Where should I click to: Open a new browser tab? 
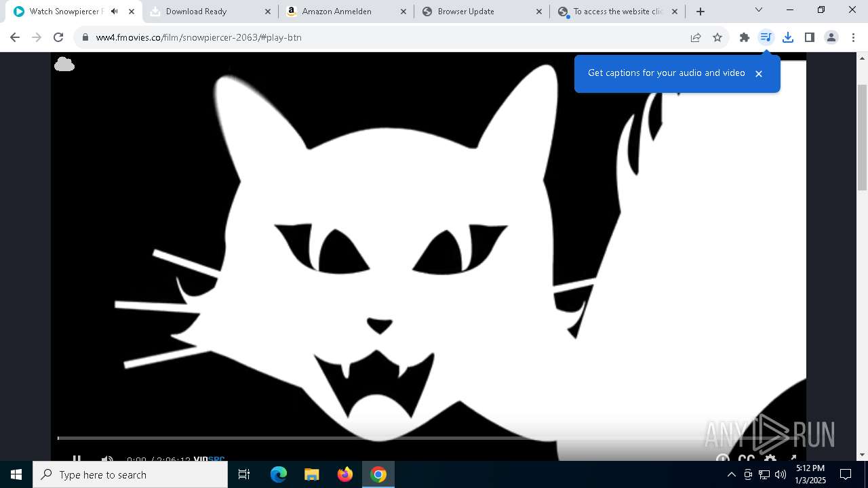(701, 12)
